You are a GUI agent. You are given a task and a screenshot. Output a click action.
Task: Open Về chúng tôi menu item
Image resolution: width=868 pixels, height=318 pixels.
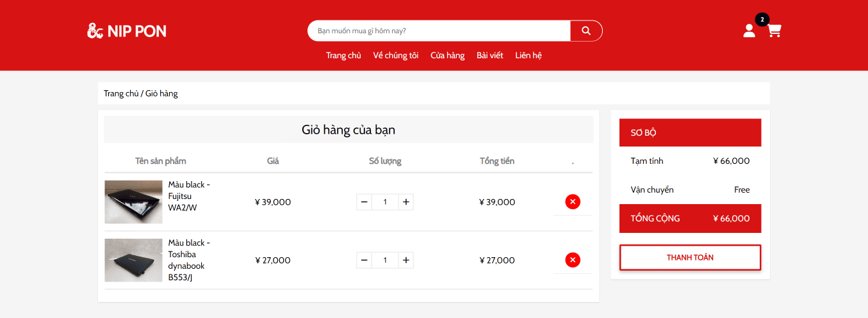396,56
